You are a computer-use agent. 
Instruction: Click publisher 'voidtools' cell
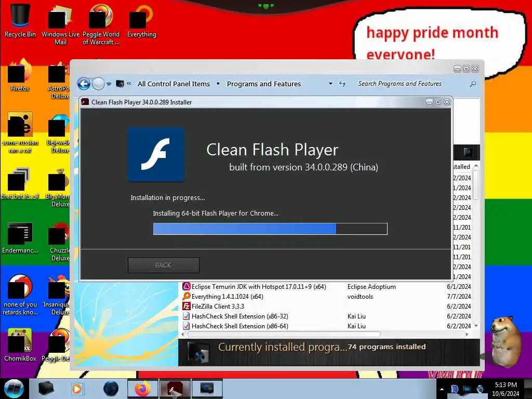(360, 297)
